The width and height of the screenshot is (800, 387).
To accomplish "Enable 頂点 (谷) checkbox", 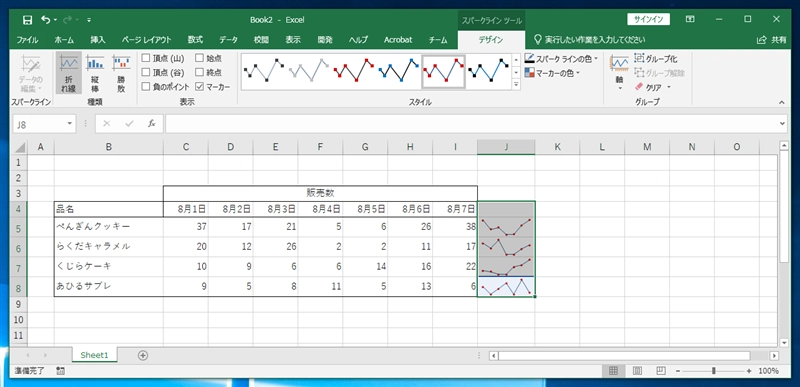I will click(146, 72).
